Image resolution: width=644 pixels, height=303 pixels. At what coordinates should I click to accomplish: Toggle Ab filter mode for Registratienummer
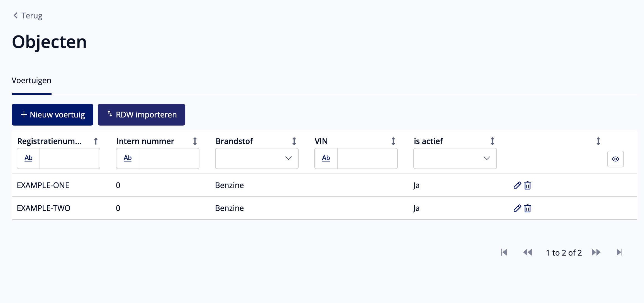pos(28,158)
